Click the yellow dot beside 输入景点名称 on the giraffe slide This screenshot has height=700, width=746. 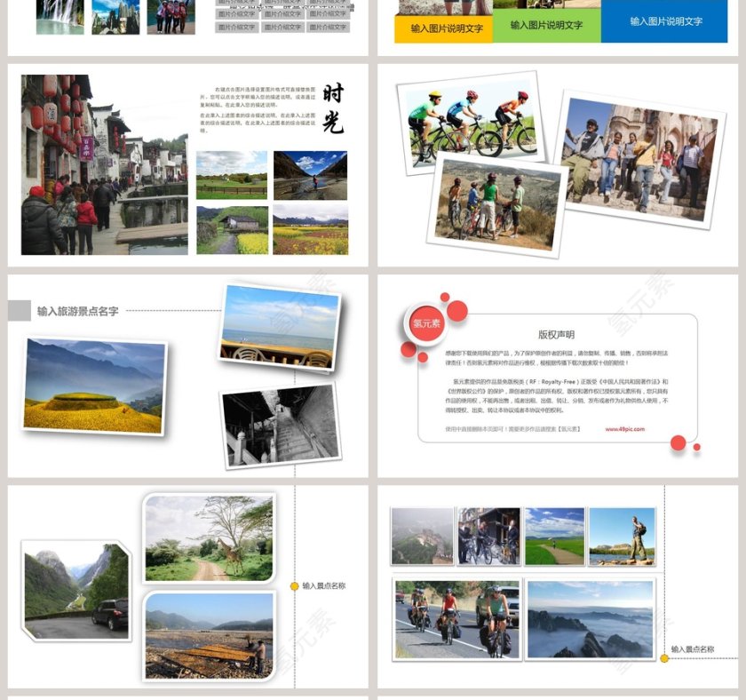295,586
